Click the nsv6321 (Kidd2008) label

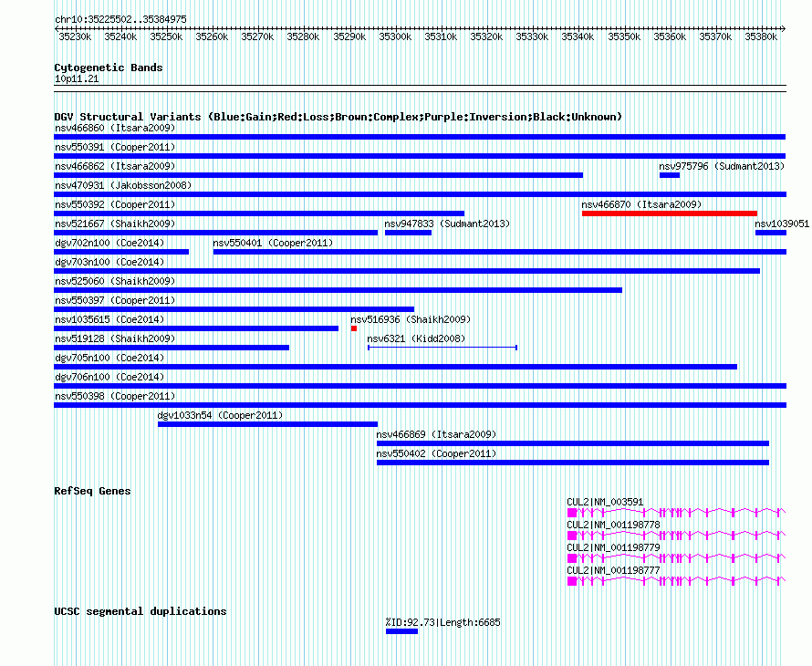tap(416, 338)
